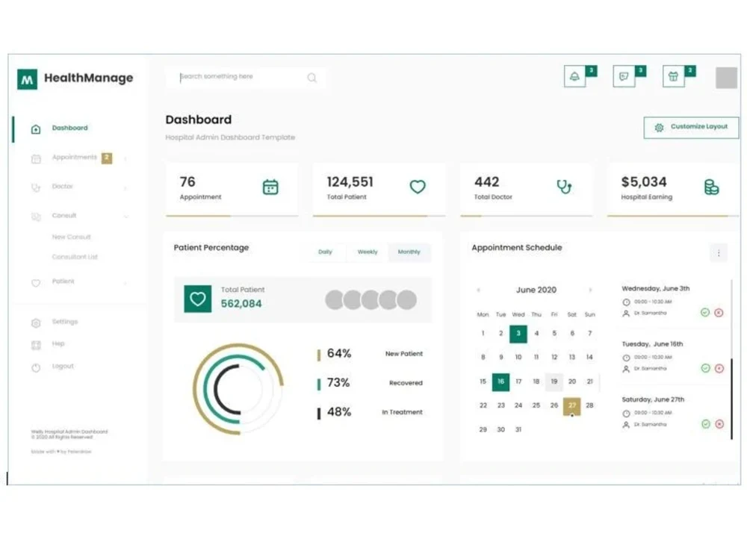
Task: Open the Patient heart icon in the sidebar
Action: (x=36, y=281)
